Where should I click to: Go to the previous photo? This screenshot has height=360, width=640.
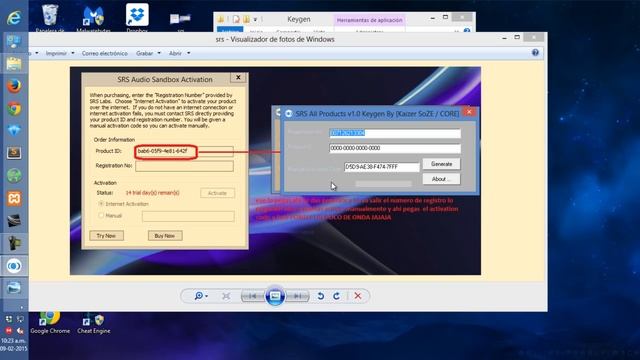coord(253,296)
